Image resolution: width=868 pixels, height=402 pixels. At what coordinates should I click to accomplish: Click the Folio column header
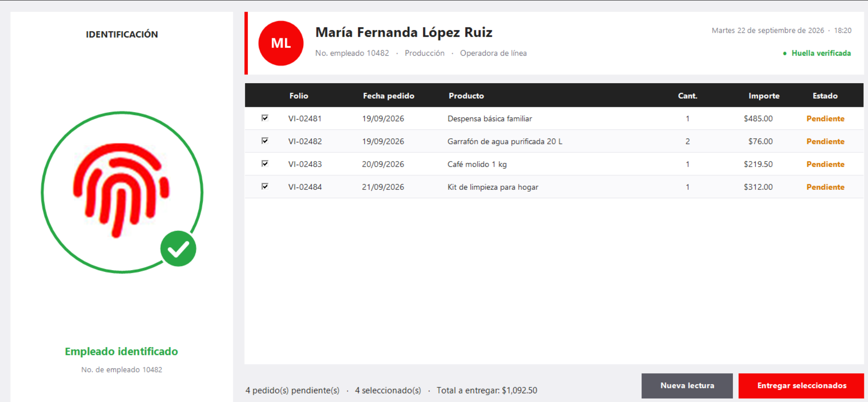(299, 96)
